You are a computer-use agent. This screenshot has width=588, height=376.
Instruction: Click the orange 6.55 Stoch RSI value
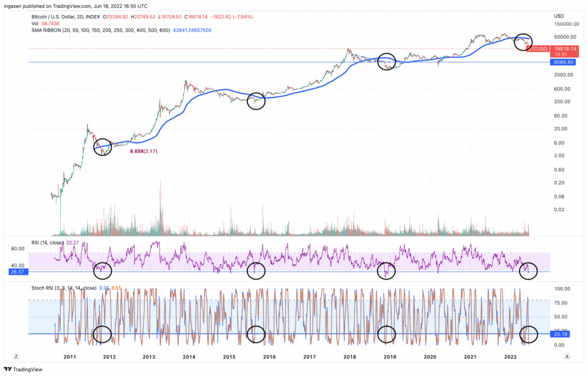coord(116,288)
